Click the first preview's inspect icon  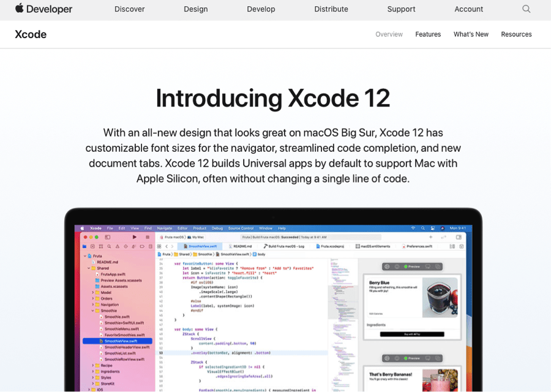397,266
